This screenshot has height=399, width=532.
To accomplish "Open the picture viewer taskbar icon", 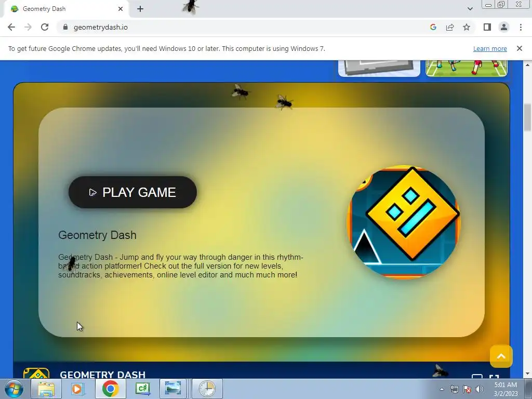I will 173,389.
